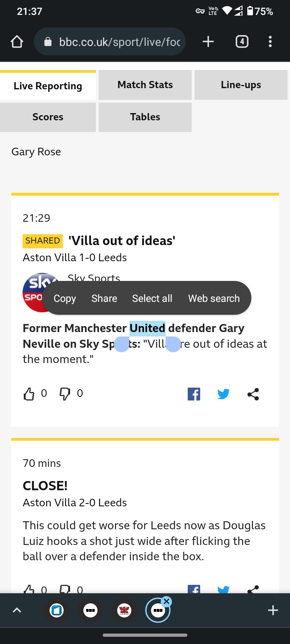Open a new tab with the plus icon
The image size is (290, 644).
coord(208,41)
